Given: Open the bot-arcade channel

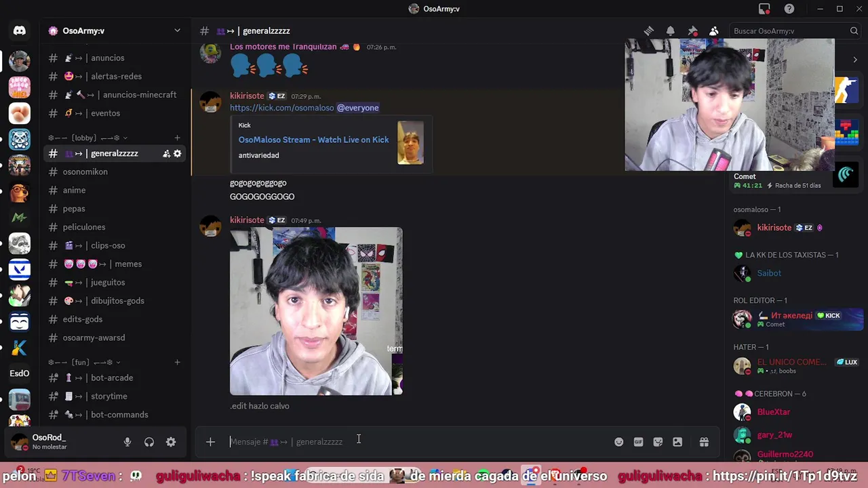Looking at the screenshot, I should 115,378.
